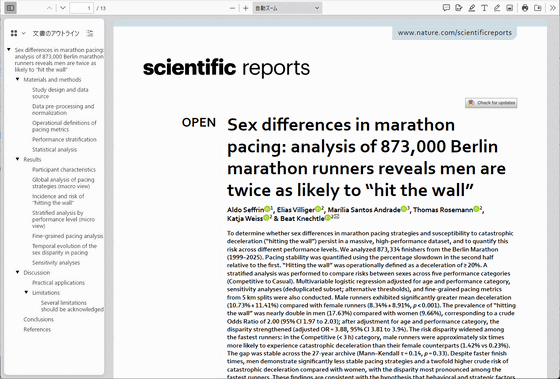The image size is (560, 379).
Task: Select the signature tool icon
Action: point(459,8)
